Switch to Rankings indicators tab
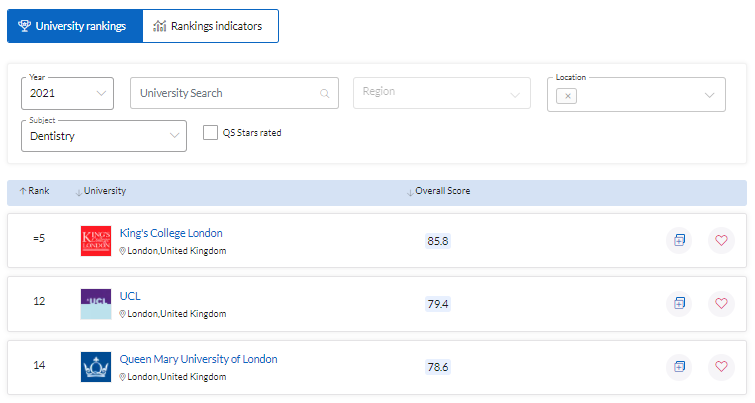The height and width of the screenshot is (403, 755). tap(210, 26)
